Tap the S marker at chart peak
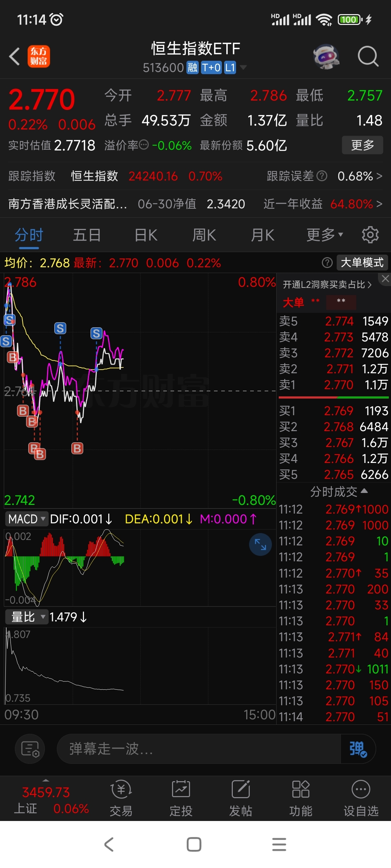391x868 pixels. tap(10, 320)
